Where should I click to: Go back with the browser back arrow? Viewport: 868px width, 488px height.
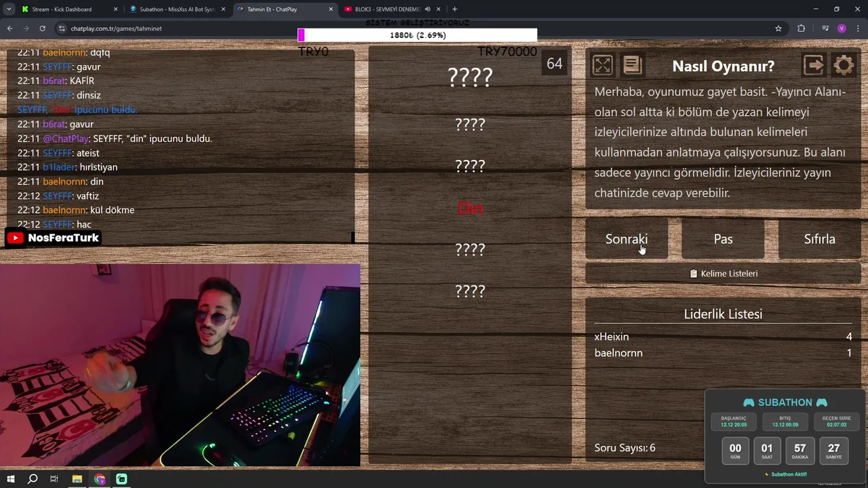(9, 28)
